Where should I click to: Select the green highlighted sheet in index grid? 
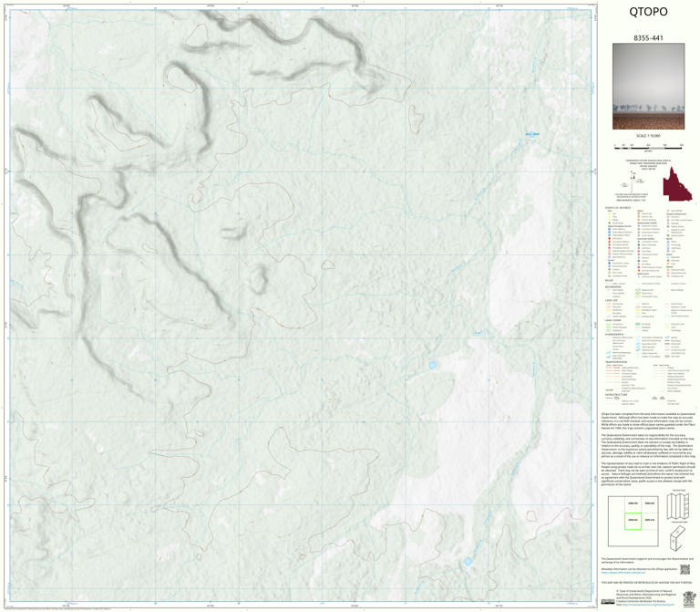[633, 521]
